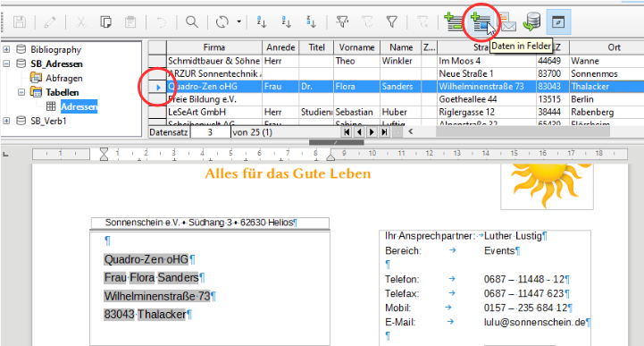Viewport: 644px width, 346px height.
Task: Collapse the Tabellen node
Action: click(x=21, y=92)
